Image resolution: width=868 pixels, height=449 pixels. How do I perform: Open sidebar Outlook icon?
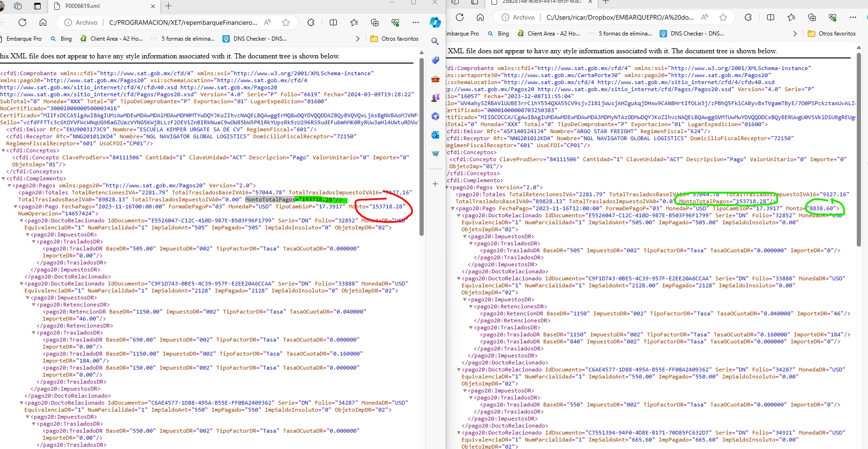(x=435, y=135)
